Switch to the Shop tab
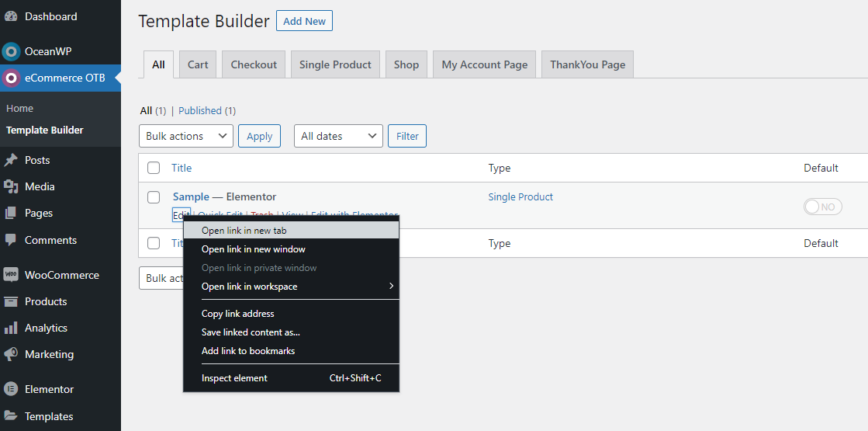This screenshot has height=431, width=868. coord(406,64)
